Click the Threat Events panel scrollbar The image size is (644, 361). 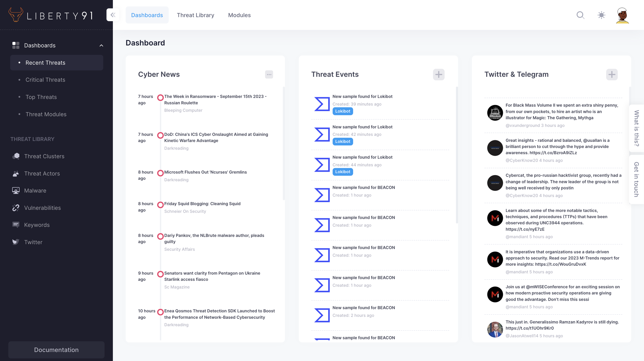point(457,155)
